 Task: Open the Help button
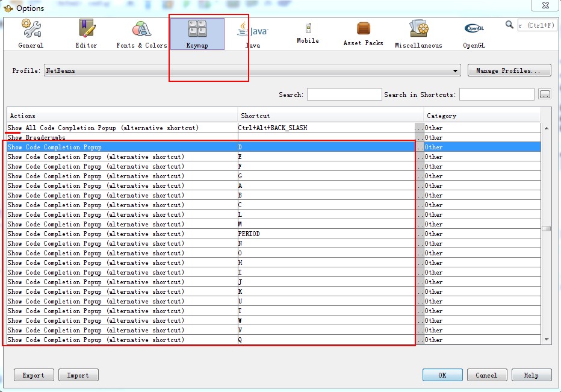click(x=532, y=375)
